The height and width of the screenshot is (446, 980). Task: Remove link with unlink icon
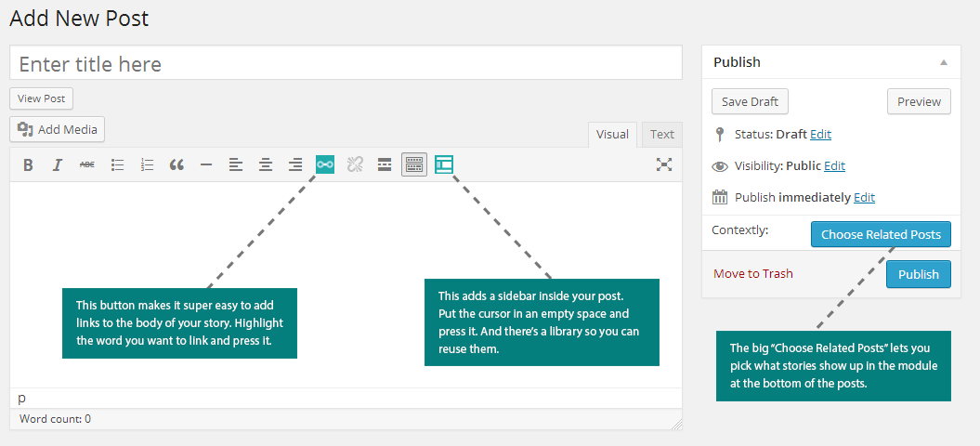point(355,165)
